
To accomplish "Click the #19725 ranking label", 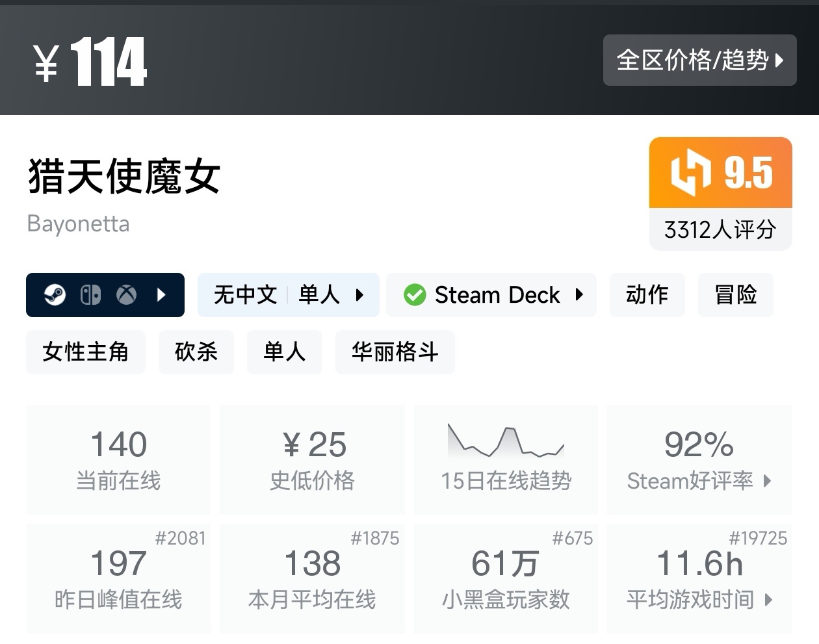I will coord(758,538).
